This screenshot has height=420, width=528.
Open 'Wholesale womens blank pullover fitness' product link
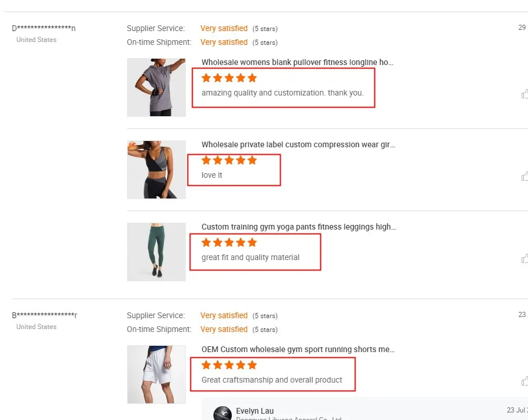[297, 62]
